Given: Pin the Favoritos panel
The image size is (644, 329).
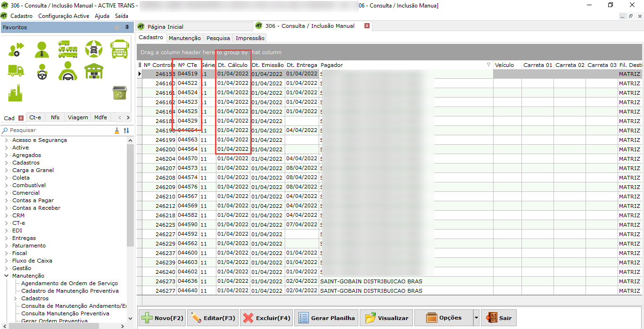Looking at the screenshot, I should click(127, 27).
